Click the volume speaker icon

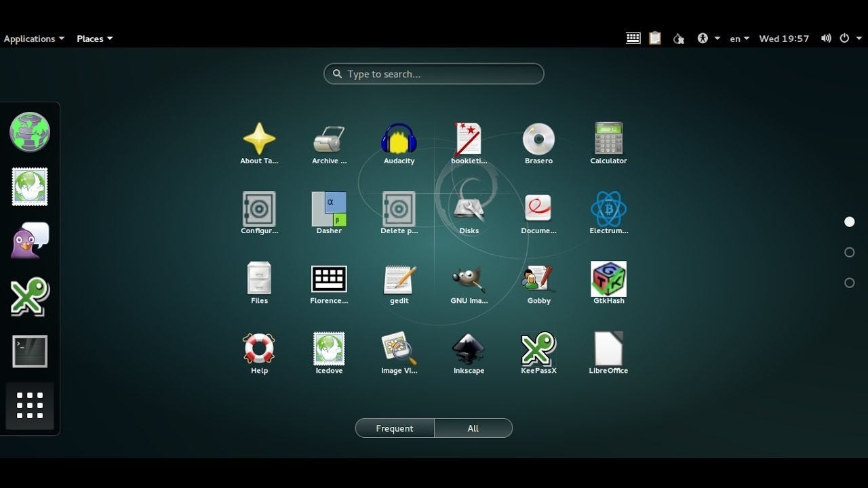pyautogui.click(x=826, y=39)
